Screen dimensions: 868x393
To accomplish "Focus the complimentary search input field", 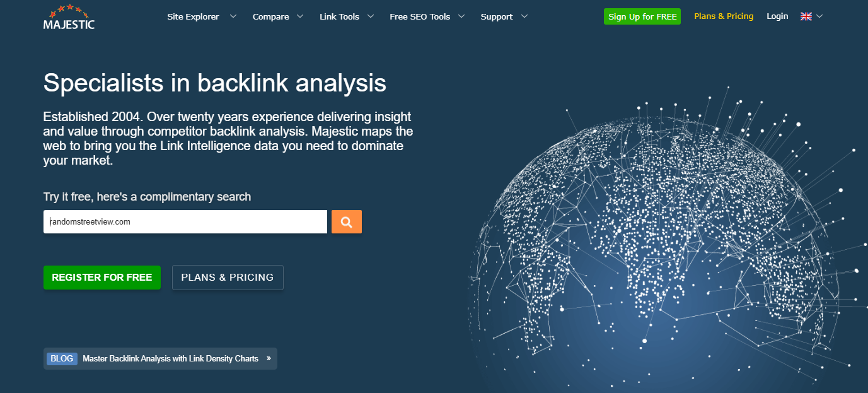I will [x=185, y=222].
